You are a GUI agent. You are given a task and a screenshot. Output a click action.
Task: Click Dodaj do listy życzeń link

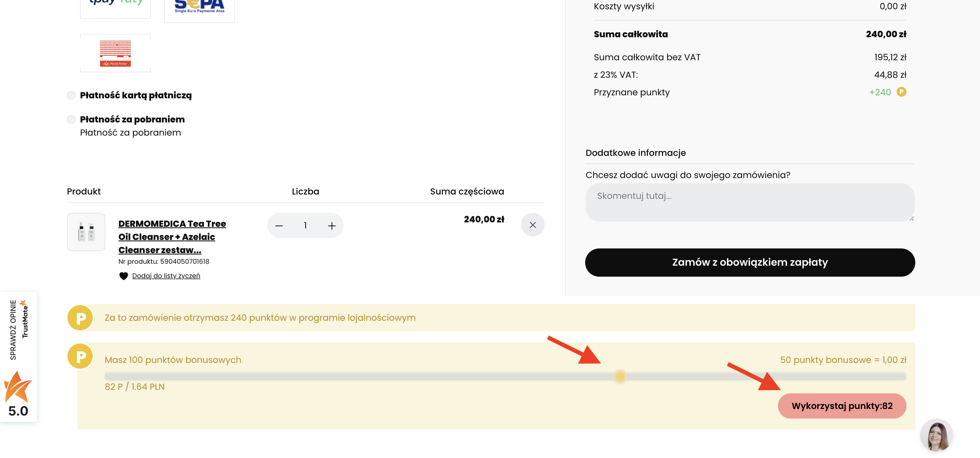pos(166,276)
